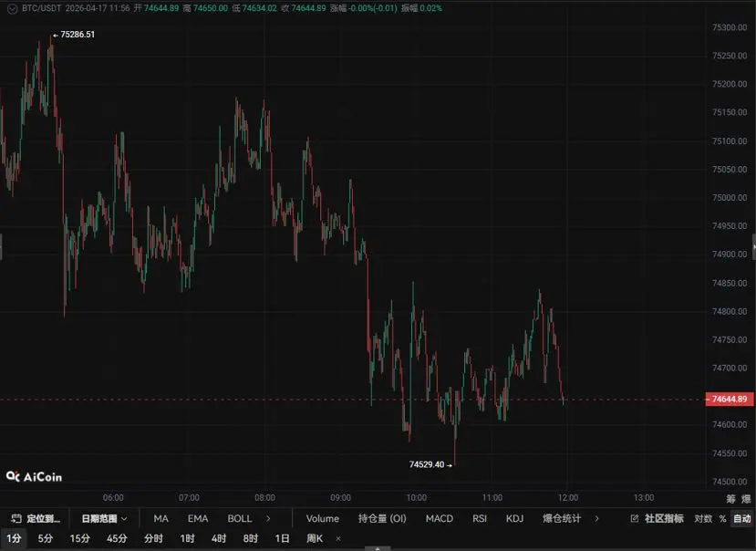Show more sub indicators after 爆仓统计
The image size is (756, 551).
click(x=597, y=519)
